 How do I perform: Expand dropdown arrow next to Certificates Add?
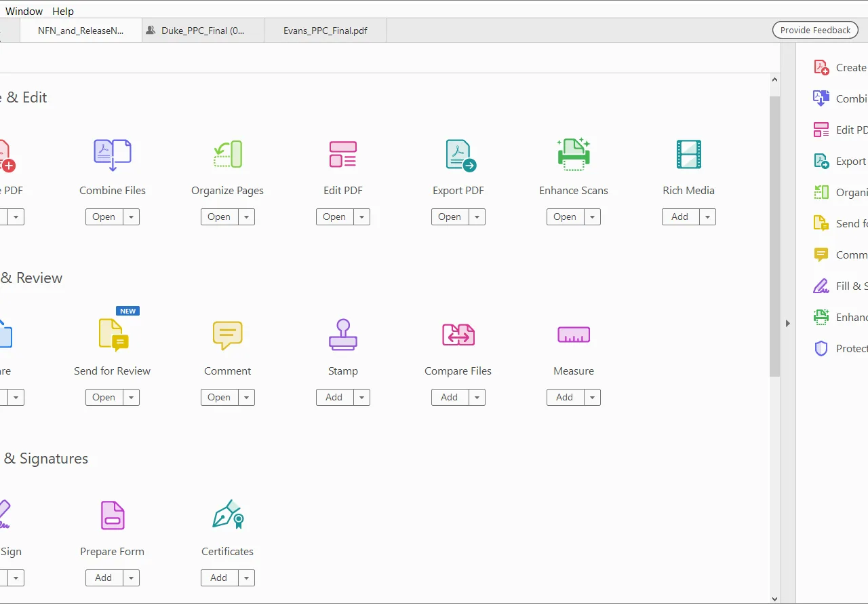pos(247,578)
